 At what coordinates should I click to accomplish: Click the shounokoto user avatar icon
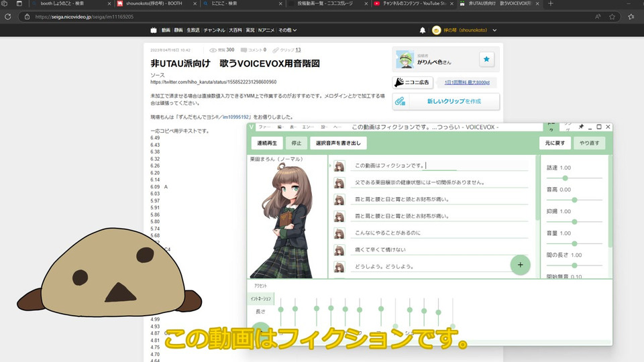click(436, 30)
